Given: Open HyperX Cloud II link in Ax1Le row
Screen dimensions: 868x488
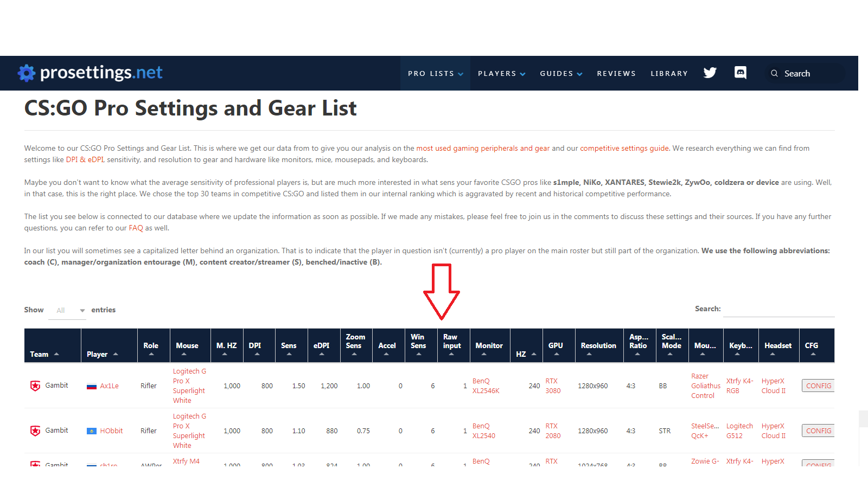Looking at the screenshot, I should pos(773,386).
